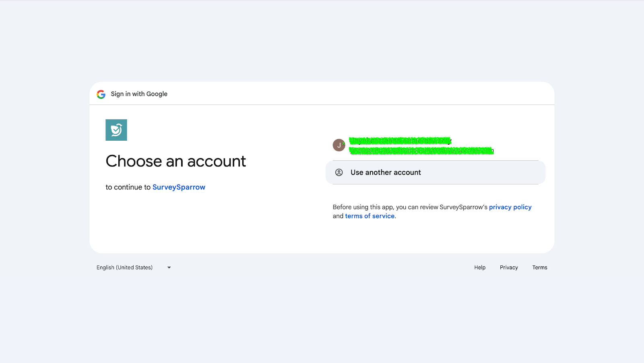
Task: Open the language dropdown arrow
Action: [x=169, y=268]
